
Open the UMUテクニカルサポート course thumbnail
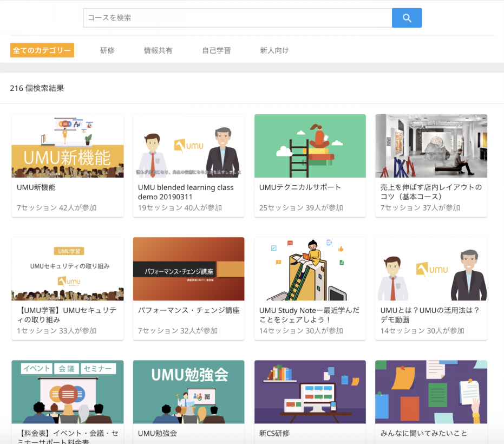tap(310, 146)
